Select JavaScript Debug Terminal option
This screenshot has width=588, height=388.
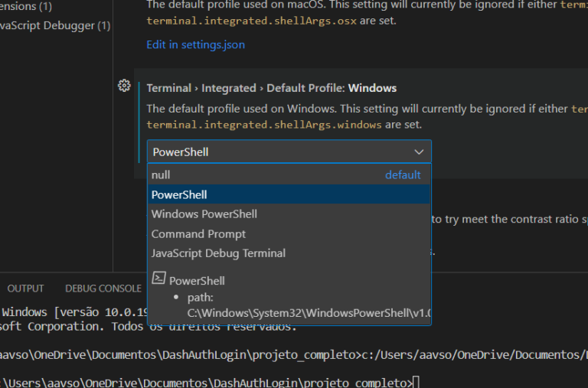[289, 253]
